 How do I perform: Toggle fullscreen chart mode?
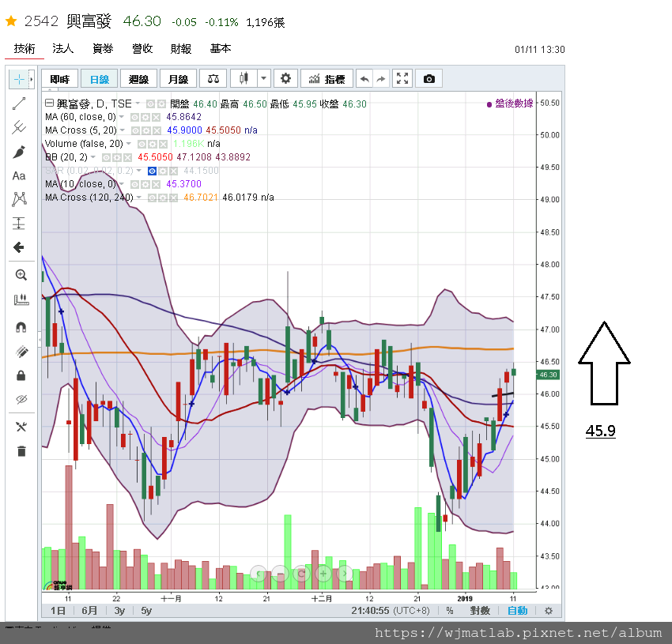coord(402,79)
